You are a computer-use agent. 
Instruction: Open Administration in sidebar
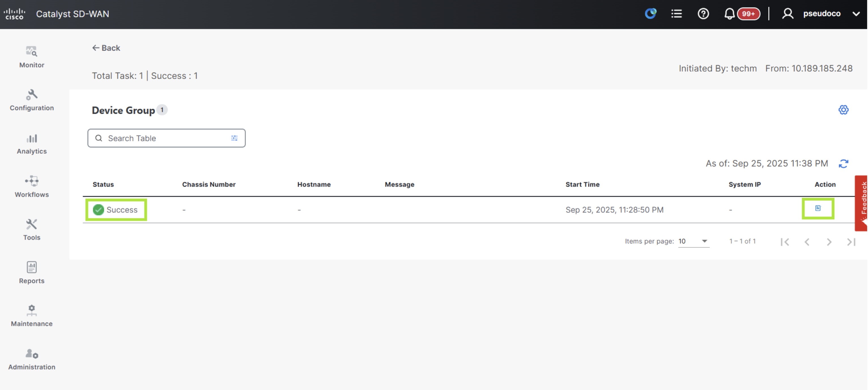tap(32, 359)
